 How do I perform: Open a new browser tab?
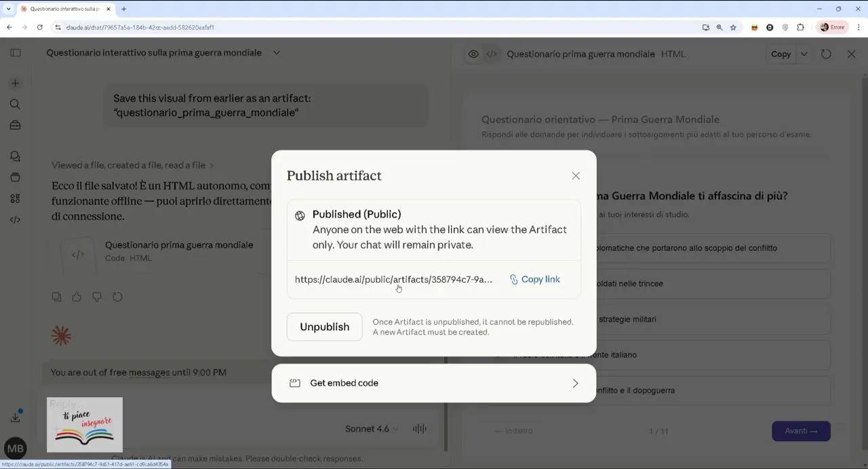pyautogui.click(x=123, y=9)
